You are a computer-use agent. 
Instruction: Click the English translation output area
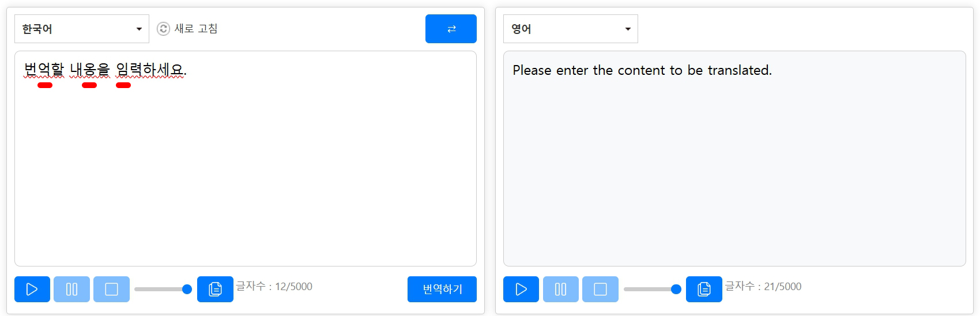734,158
